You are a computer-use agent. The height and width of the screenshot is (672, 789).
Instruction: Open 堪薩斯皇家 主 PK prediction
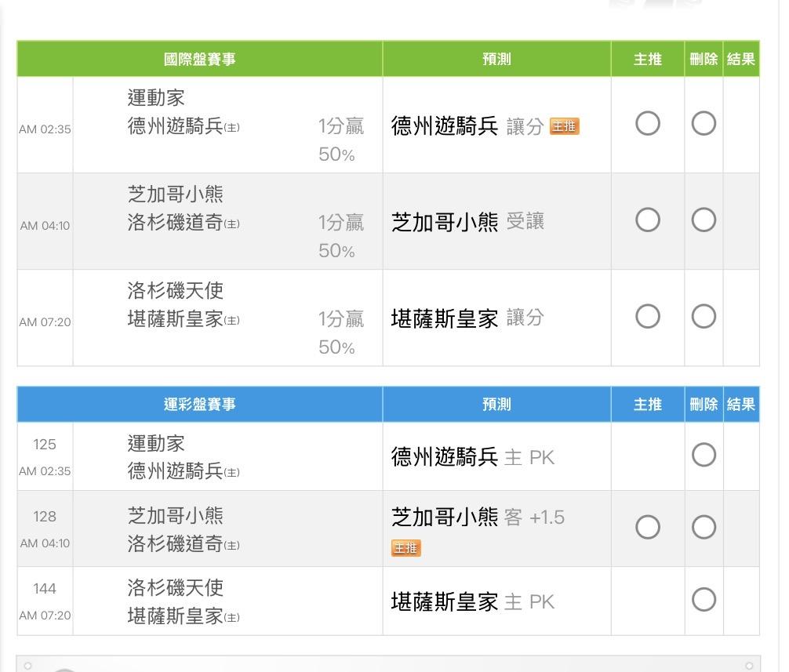[472, 601]
